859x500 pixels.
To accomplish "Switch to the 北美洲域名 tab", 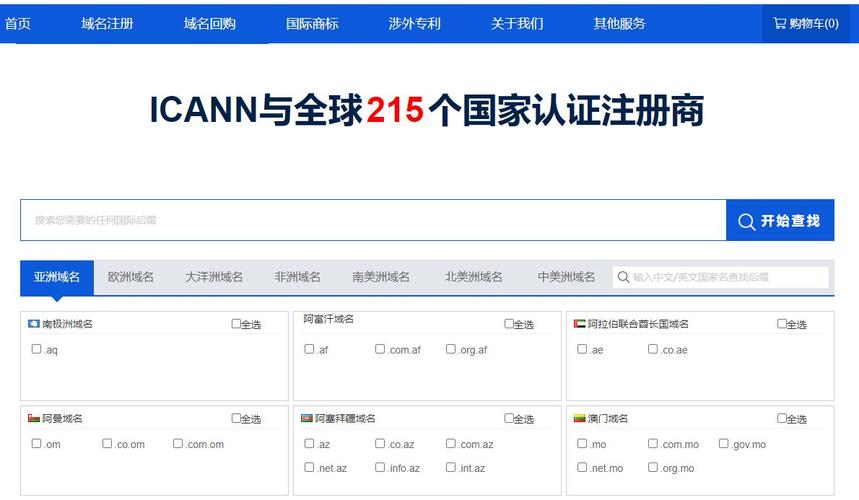I will pos(473,277).
